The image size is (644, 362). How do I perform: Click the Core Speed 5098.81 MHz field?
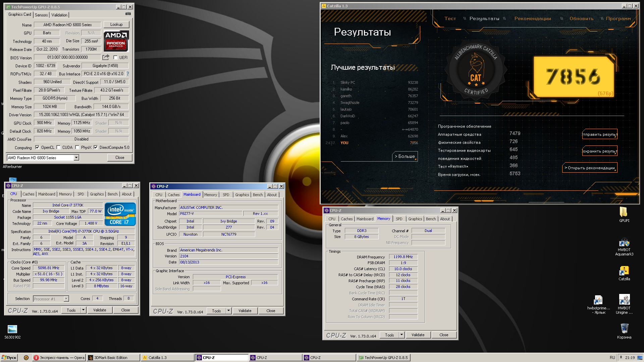(x=49, y=268)
